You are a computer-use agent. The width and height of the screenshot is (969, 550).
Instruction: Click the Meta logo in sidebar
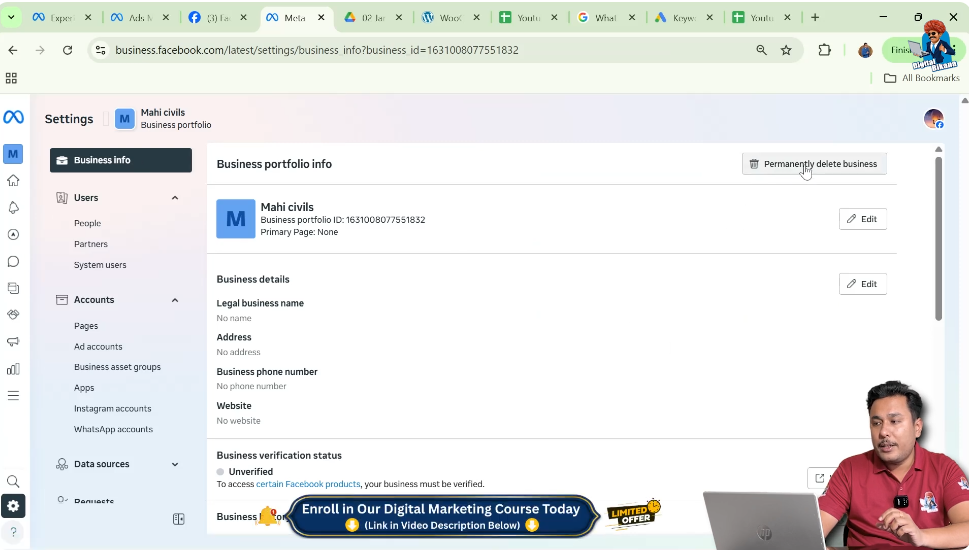tap(13, 117)
